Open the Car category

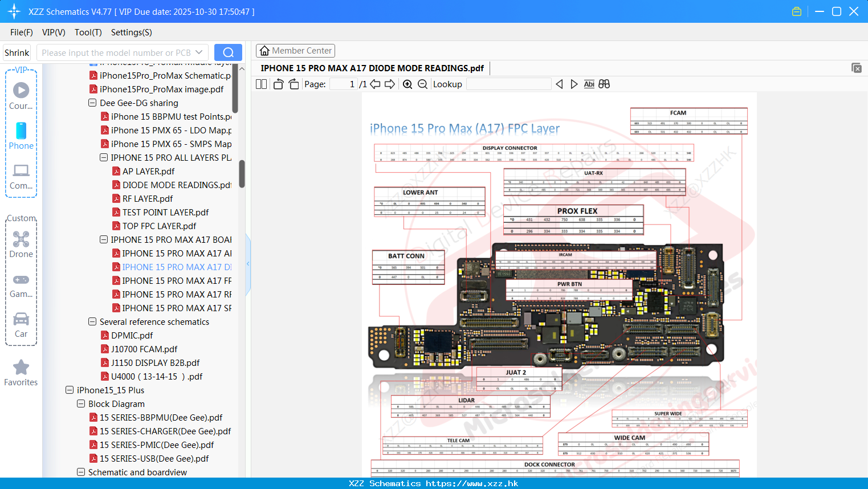click(21, 325)
